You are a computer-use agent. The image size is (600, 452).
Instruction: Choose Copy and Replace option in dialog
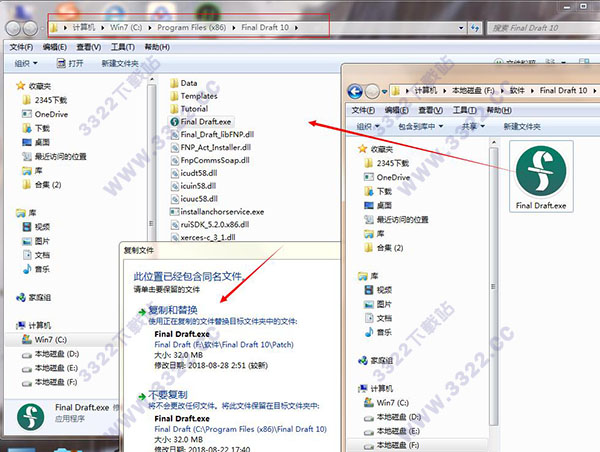(173, 310)
